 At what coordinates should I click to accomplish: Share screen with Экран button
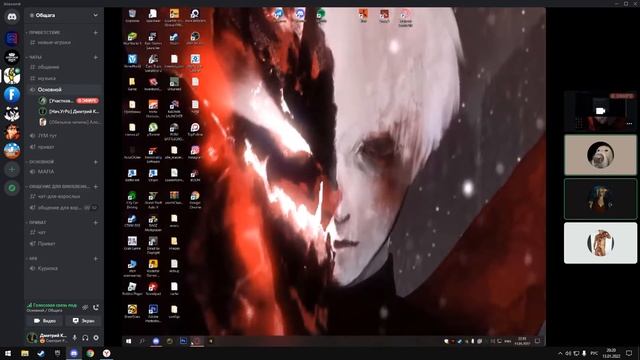(x=83, y=321)
